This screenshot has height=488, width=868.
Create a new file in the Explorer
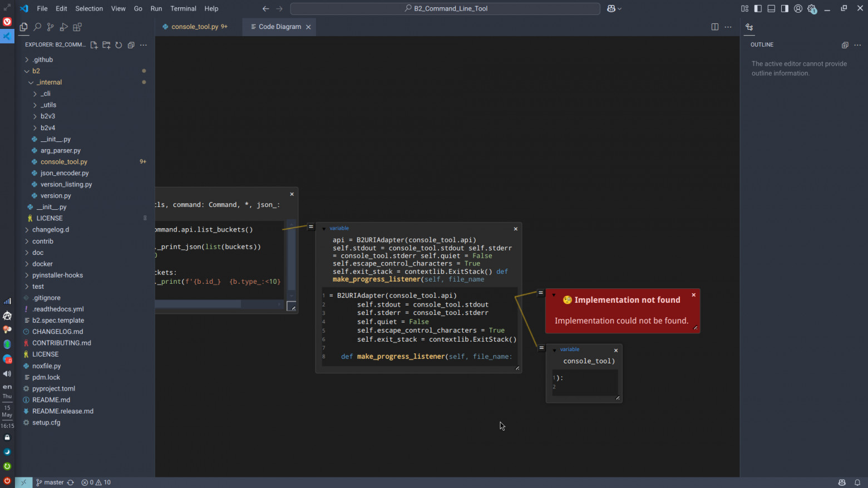point(95,45)
